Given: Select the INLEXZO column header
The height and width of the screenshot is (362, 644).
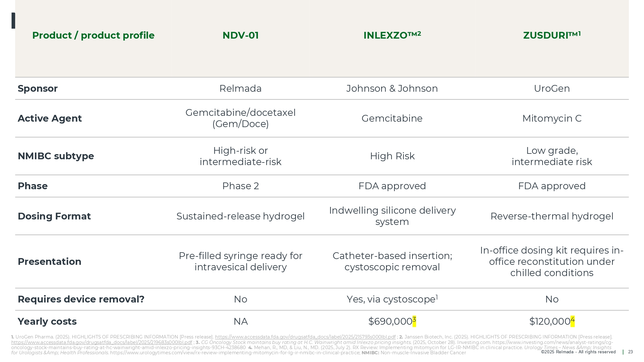Looking at the screenshot, I should click(x=392, y=35).
